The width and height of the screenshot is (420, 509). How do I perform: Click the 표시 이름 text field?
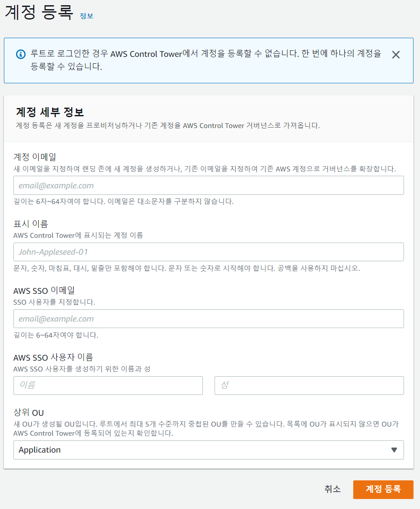click(208, 252)
